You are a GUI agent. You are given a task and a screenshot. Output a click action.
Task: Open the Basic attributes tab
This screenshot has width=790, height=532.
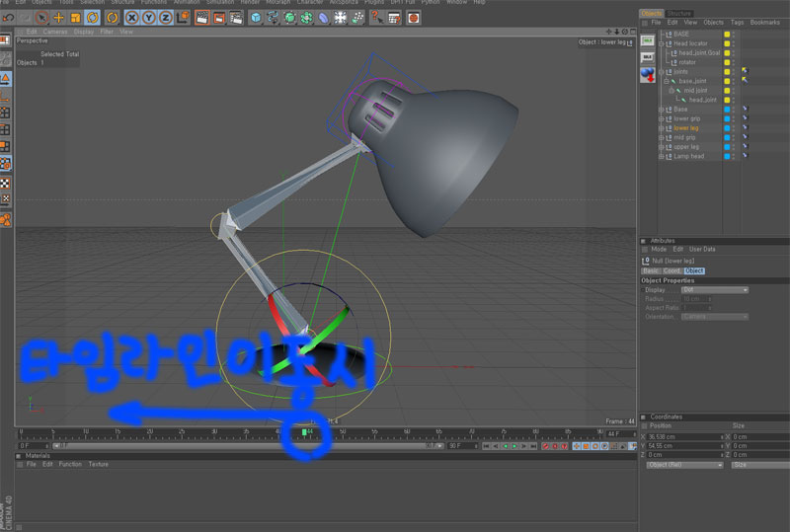point(651,271)
